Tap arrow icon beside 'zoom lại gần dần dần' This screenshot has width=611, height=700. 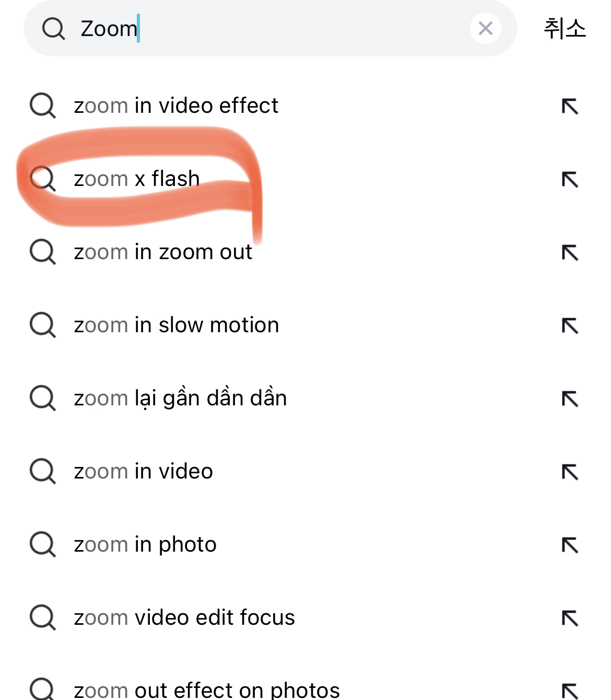(570, 399)
